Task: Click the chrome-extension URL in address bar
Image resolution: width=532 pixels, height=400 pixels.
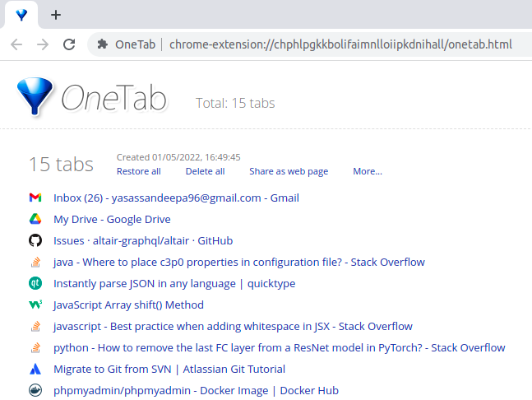Action: coord(340,44)
